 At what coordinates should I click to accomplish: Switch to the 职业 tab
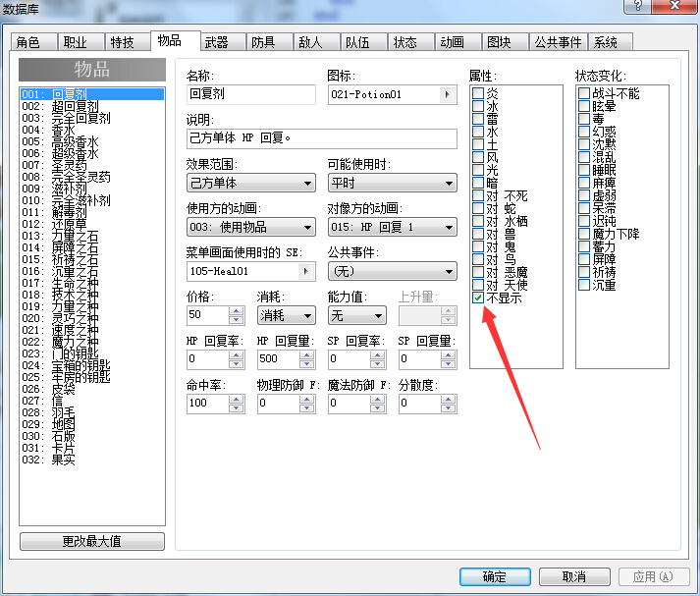tap(81, 42)
